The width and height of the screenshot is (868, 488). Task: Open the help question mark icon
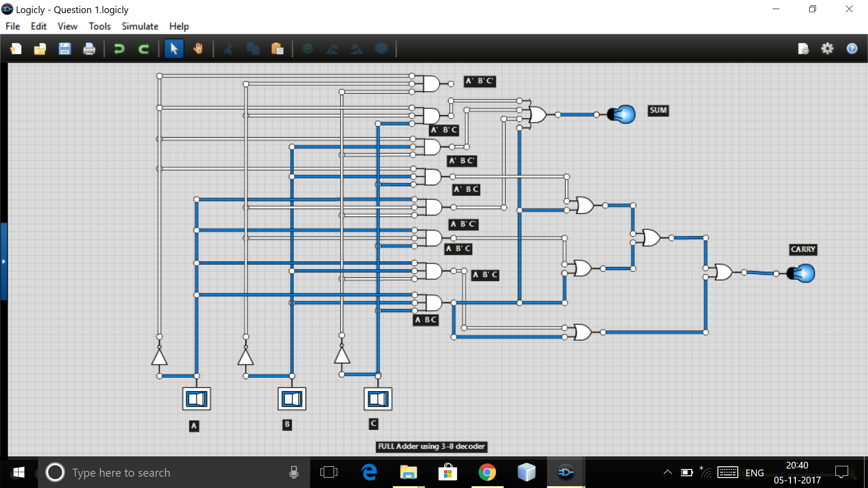click(x=852, y=48)
